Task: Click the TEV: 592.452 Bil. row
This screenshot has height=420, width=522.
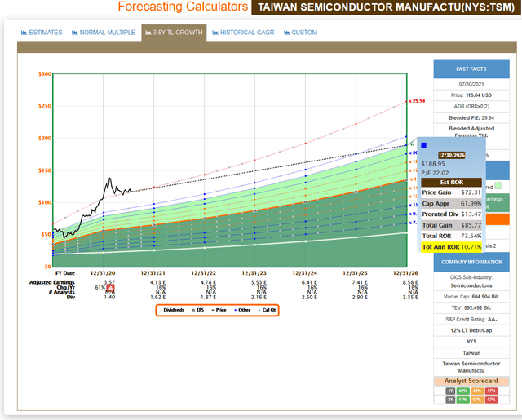Action: pos(471,308)
